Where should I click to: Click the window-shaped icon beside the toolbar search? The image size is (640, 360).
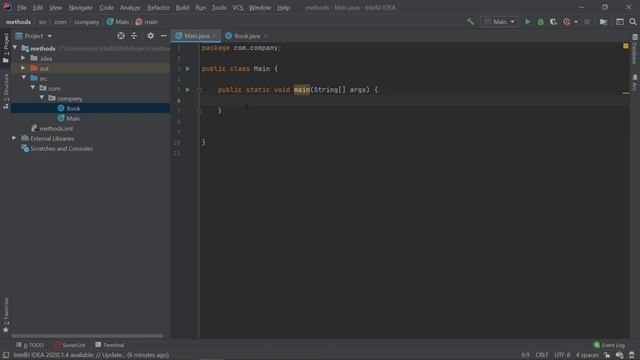[x=620, y=22]
